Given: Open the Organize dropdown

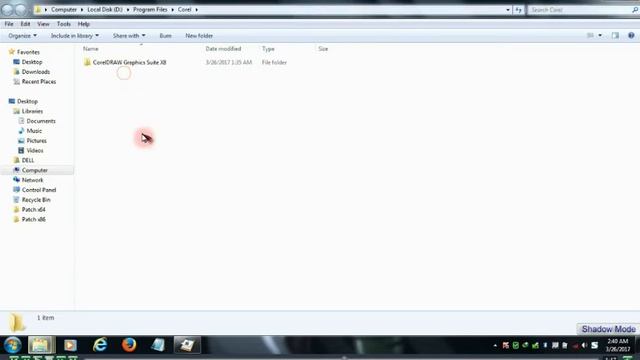Looking at the screenshot, I should pyautogui.click(x=22, y=36).
